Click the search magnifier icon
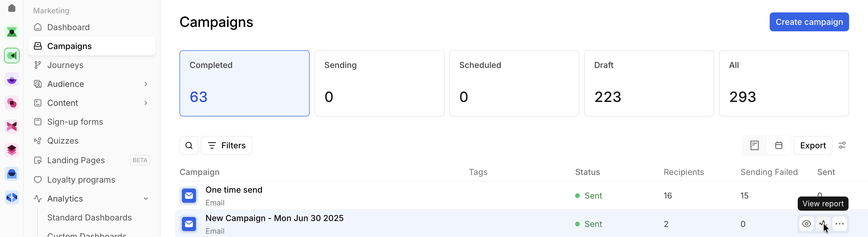Screen dimensions: 868x237 [189, 145]
